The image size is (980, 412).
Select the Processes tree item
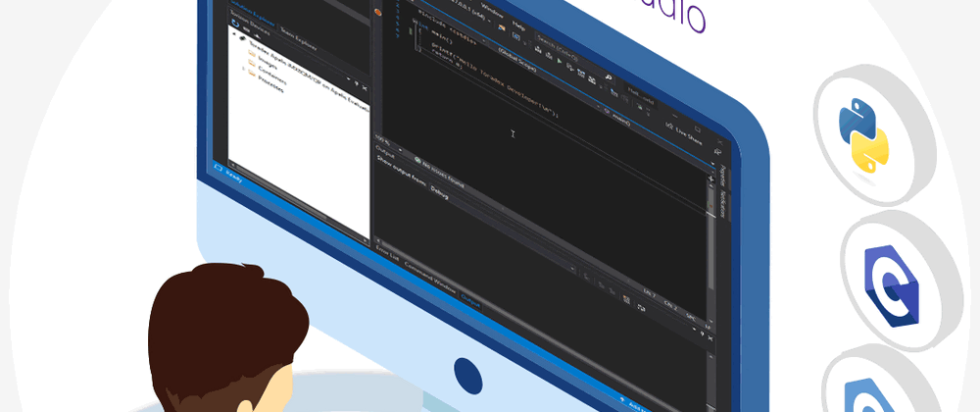click(x=270, y=86)
